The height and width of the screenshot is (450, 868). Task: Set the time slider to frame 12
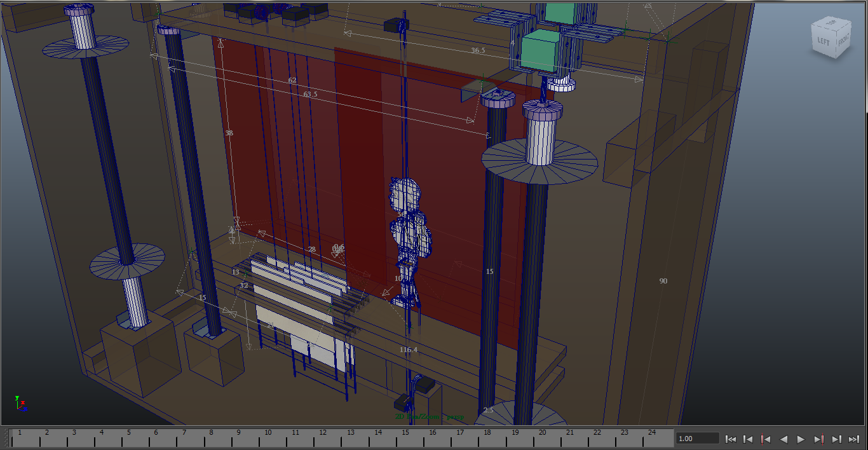tap(323, 437)
